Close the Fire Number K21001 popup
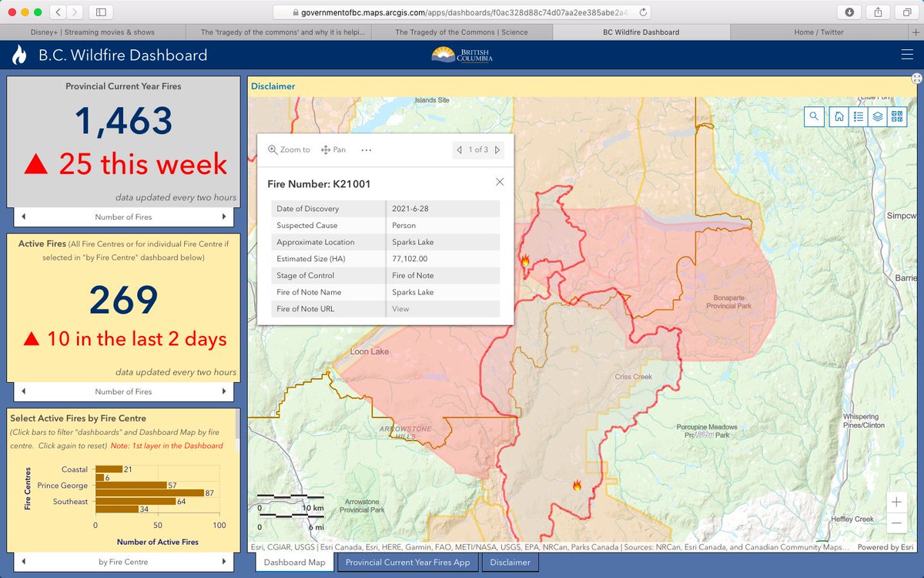The width and height of the screenshot is (924, 578). coord(499,181)
